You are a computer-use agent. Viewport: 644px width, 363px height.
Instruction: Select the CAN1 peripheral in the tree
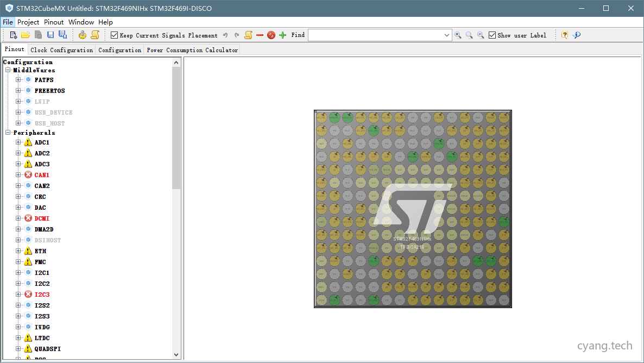42,175
